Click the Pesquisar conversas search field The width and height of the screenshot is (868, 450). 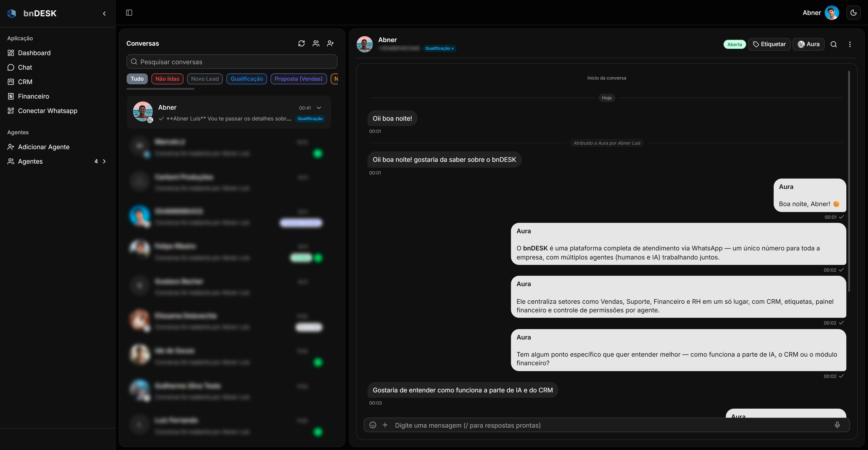(x=232, y=62)
